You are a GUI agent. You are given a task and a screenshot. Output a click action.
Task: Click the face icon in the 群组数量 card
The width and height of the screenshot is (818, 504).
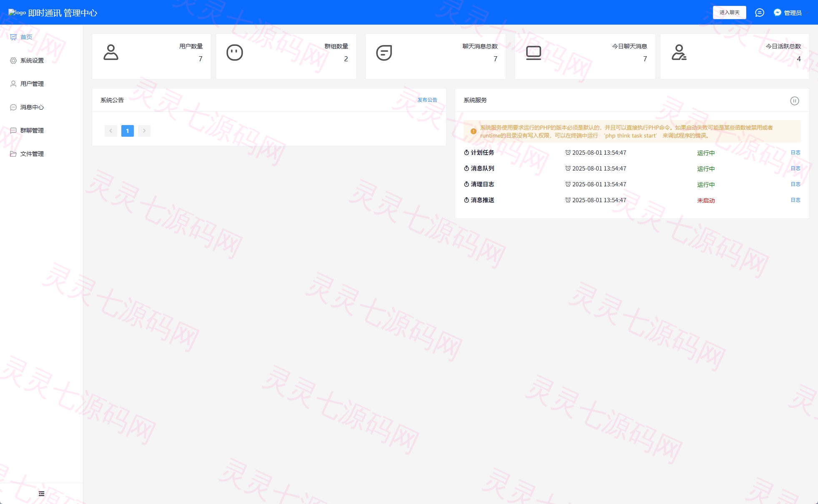(x=235, y=53)
